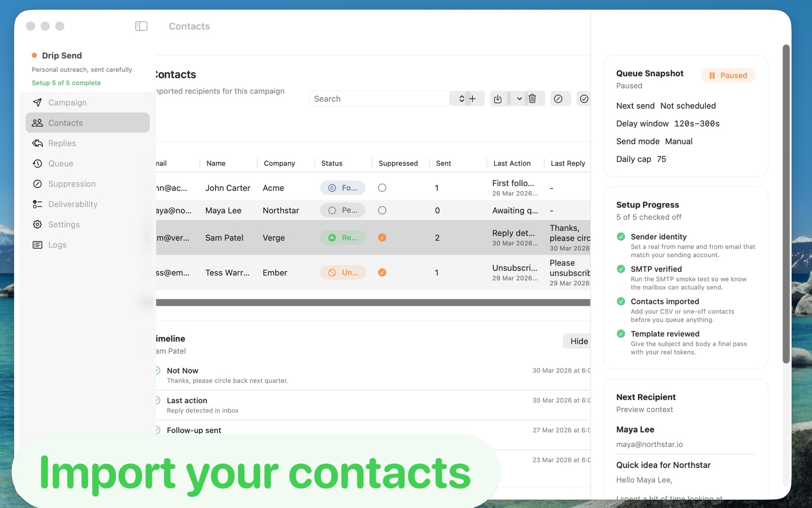This screenshot has width=812, height=508.
Task: Open Logs from the sidebar menu
Action: [57, 244]
